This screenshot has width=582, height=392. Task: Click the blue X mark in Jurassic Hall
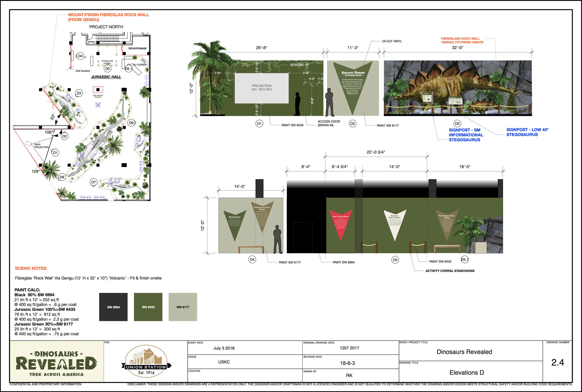(98, 105)
